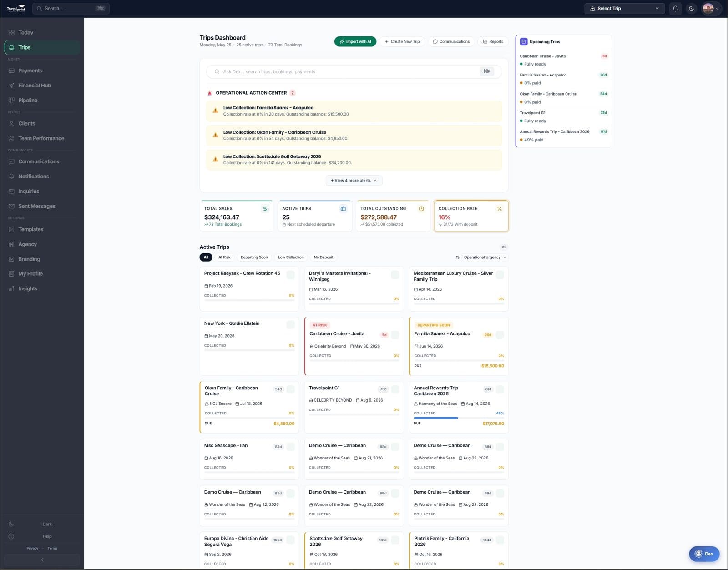Open Travelpoint G1 in Upcoming Trips
Screen dimensions: 728x570
click(563, 117)
